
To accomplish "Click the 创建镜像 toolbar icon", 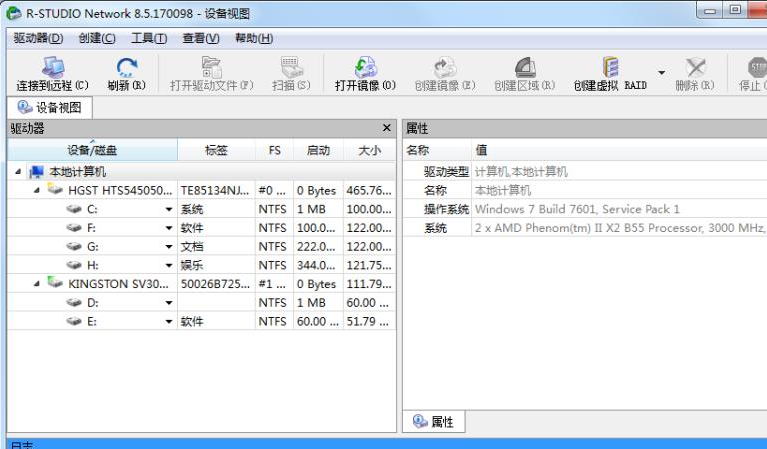I will pos(444,68).
